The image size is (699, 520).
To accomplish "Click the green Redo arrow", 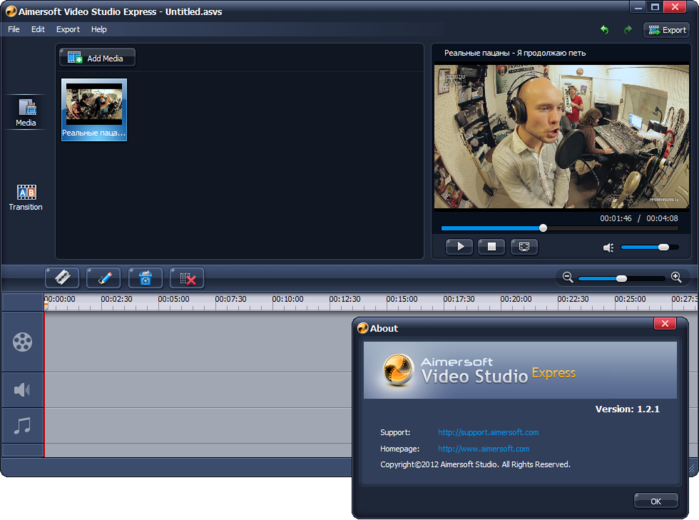I will tap(628, 30).
